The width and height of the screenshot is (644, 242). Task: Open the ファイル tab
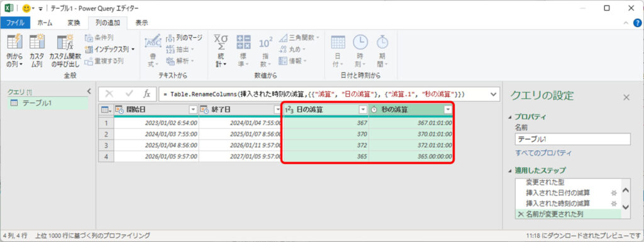click(15, 23)
